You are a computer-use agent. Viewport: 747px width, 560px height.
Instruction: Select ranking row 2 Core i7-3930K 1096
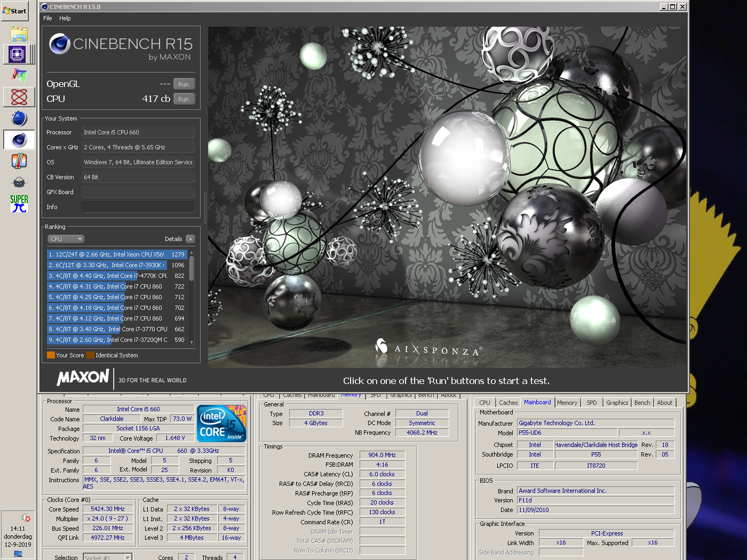[117, 265]
